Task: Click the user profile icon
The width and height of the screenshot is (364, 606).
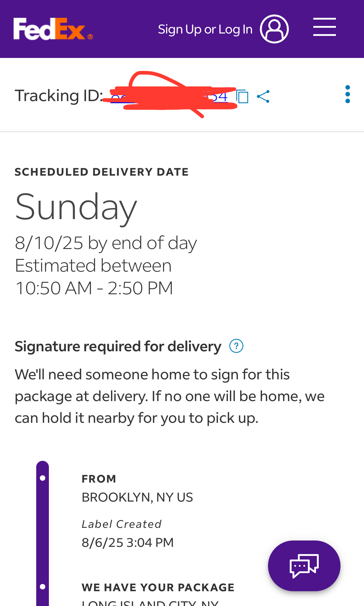Action: coord(274,29)
